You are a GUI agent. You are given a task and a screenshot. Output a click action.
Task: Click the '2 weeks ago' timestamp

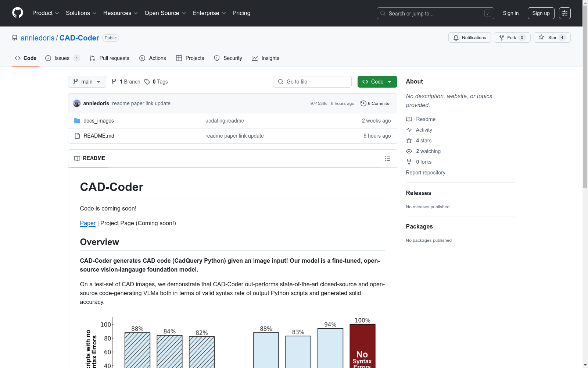[376, 121]
